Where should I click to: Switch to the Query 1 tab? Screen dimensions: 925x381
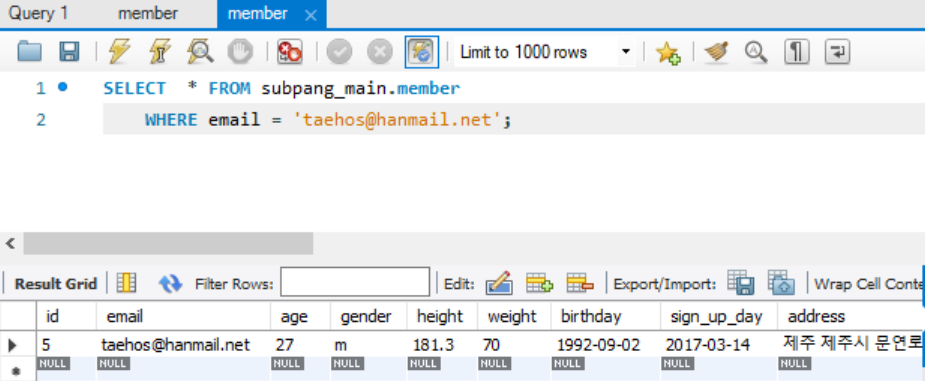pyautogui.click(x=38, y=14)
